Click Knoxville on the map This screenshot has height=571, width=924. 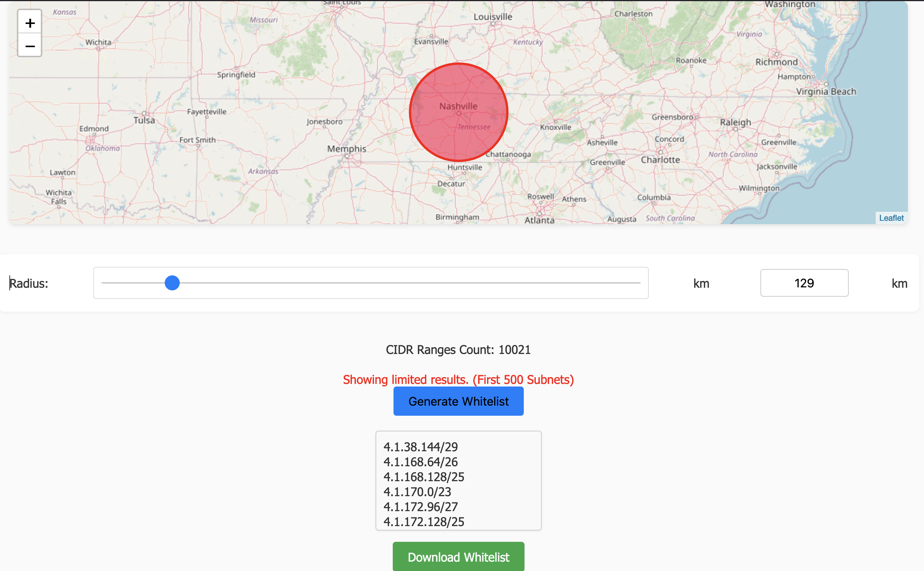point(555,127)
